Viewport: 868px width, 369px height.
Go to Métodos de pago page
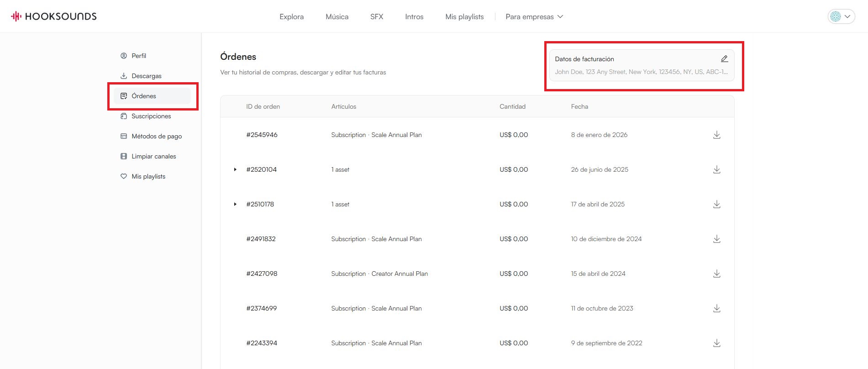point(157,136)
